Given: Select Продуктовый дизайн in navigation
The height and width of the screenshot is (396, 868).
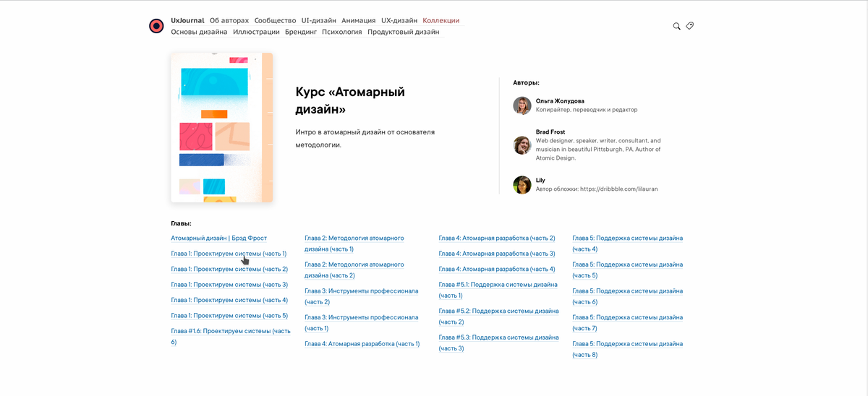Looking at the screenshot, I should point(403,32).
